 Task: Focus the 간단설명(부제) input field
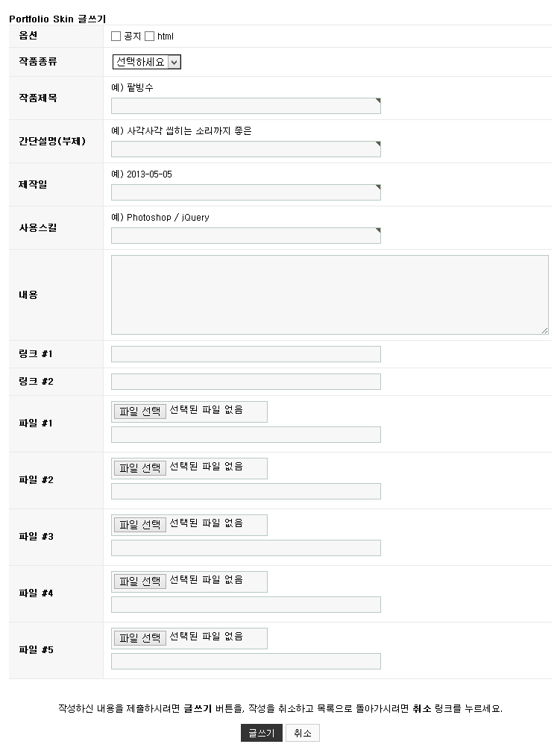tap(245, 149)
